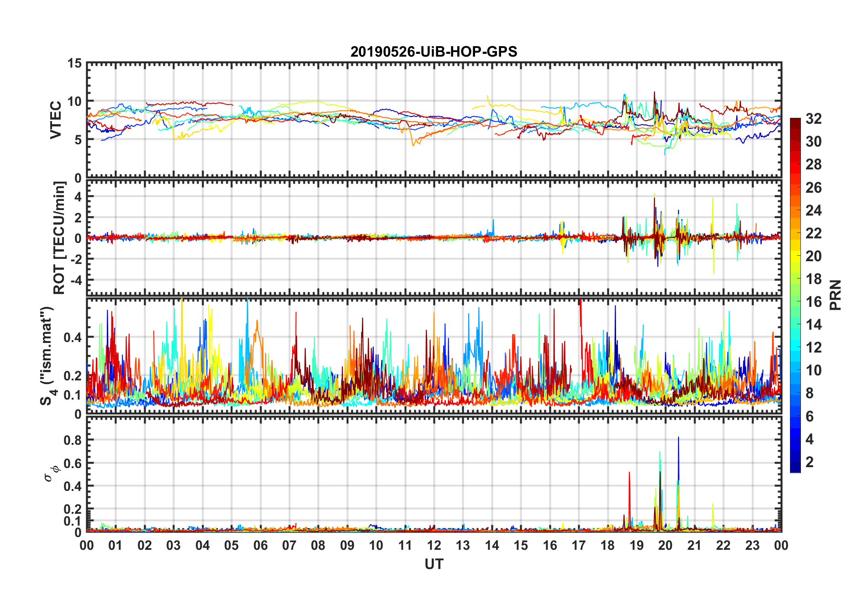Select the -4 tick on ROT axis

[75, 279]
